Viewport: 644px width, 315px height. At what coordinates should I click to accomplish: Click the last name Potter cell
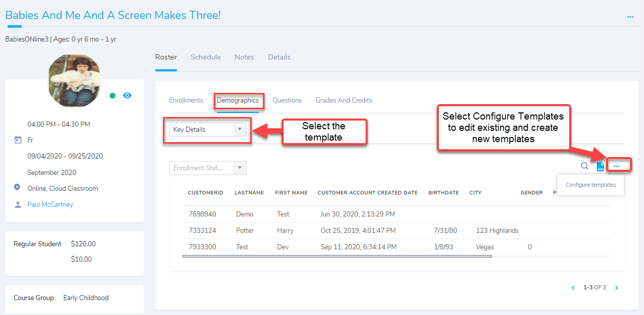(x=245, y=230)
